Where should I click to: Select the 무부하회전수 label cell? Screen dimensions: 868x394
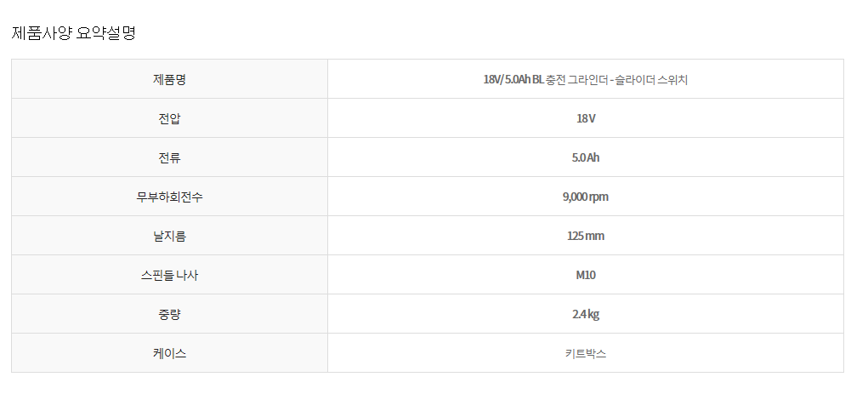click(169, 197)
